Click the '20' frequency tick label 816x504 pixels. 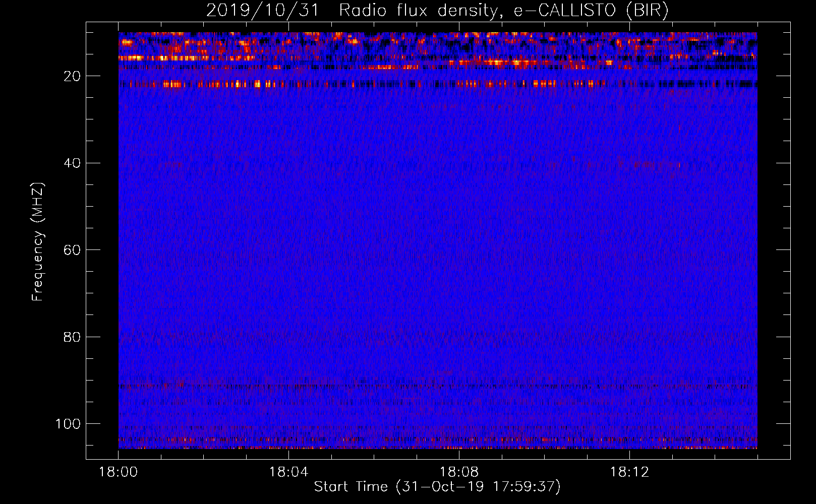[x=72, y=76]
